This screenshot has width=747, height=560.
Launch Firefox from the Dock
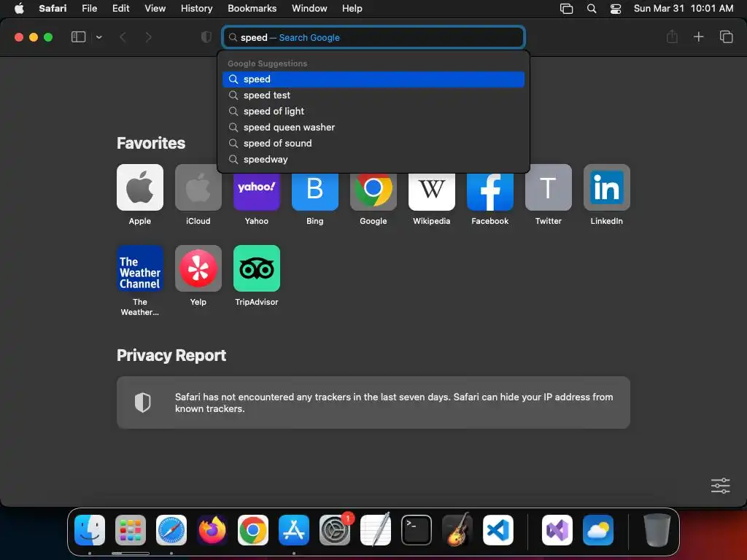point(212,529)
